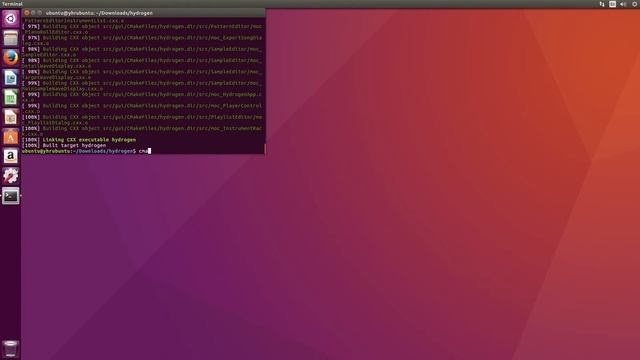The height and width of the screenshot is (360, 640).
Task: Minimize the terminal window
Action: (33, 13)
